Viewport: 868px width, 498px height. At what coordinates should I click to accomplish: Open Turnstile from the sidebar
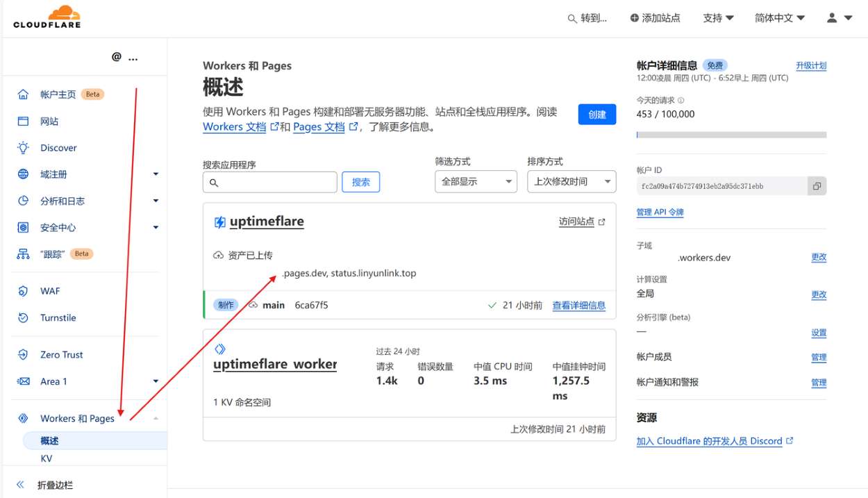click(x=58, y=318)
